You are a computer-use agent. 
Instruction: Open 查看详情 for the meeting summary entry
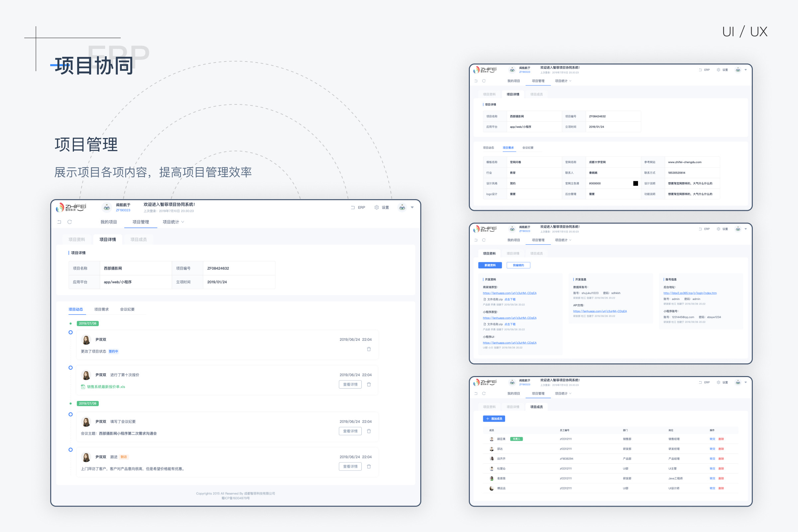pos(350,431)
